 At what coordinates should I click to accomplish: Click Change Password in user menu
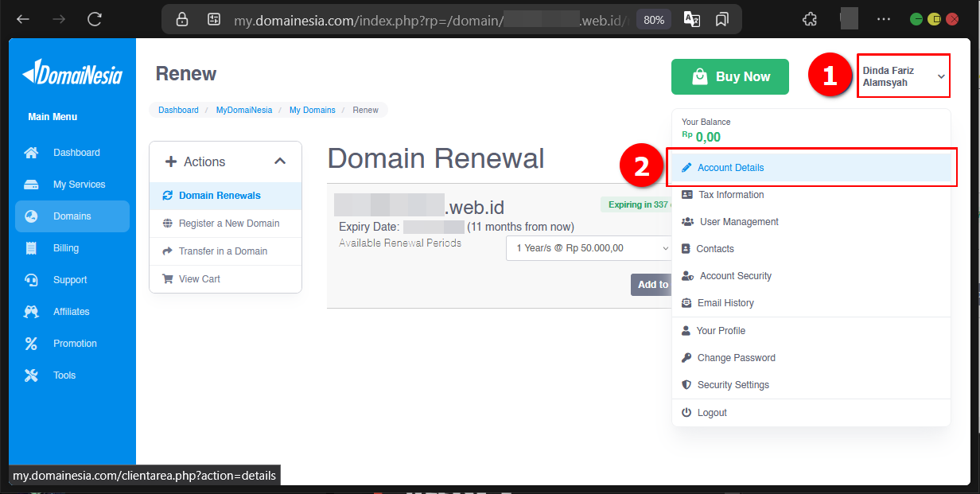811,358
